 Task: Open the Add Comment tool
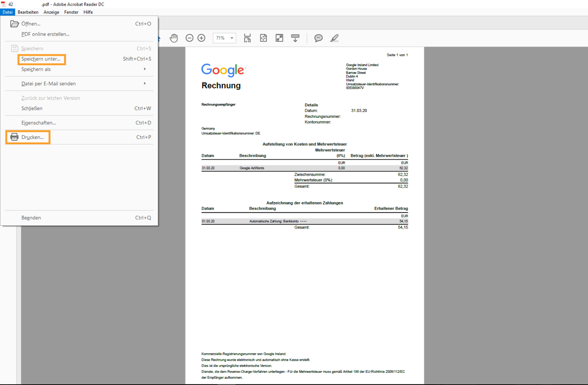318,38
